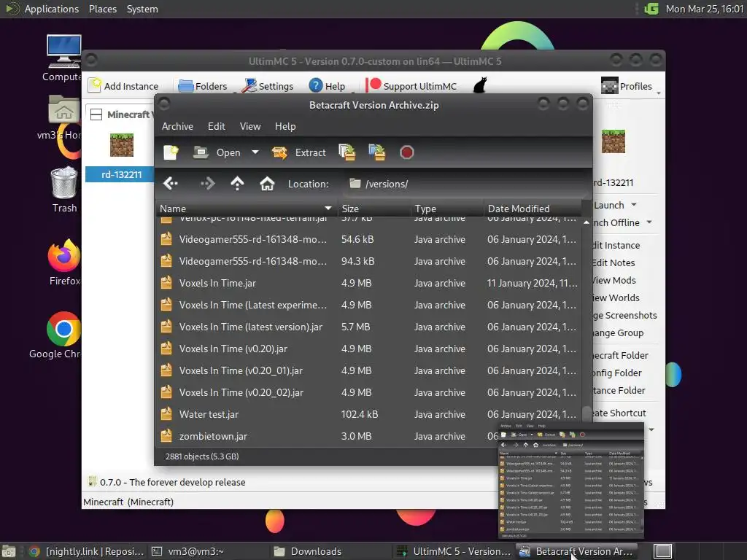Open the Profiles dropdown in UltimMC
Image resolution: width=747 pixels, height=560 pixels.
click(x=630, y=86)
